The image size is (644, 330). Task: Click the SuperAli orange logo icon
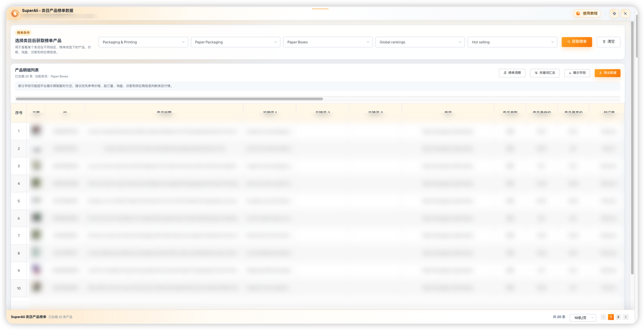[15, 14]
